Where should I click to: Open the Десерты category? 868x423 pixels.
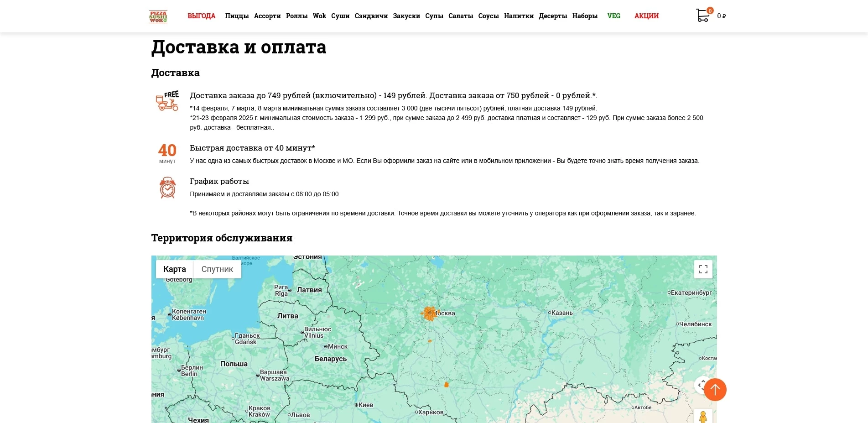tap(553, 16)
